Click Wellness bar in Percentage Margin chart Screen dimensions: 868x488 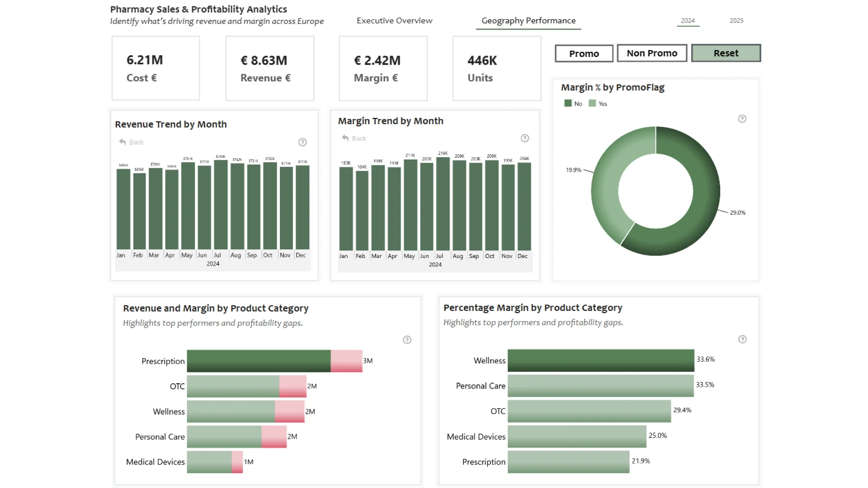tap(600, 361)
